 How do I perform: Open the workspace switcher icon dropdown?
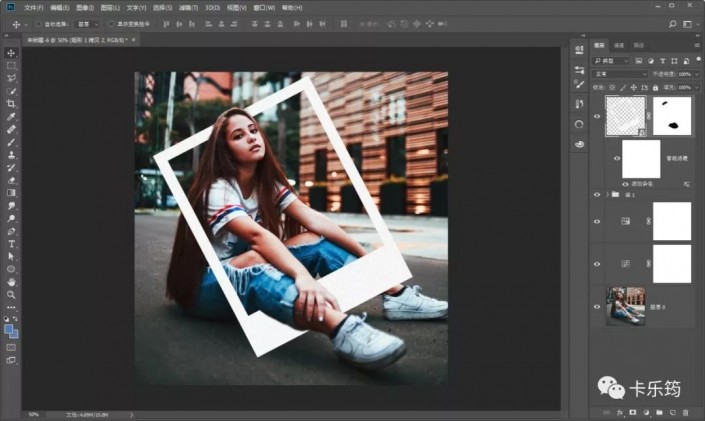pos(687,24)
